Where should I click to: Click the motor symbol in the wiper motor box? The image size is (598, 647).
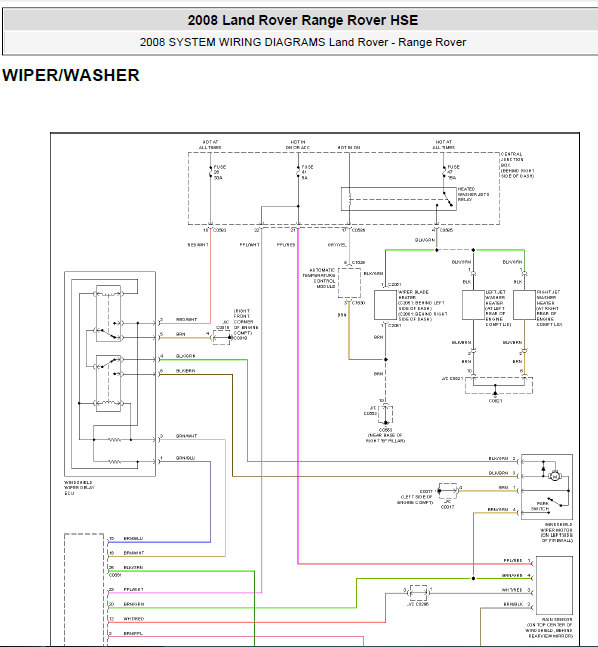pos(555,476)
